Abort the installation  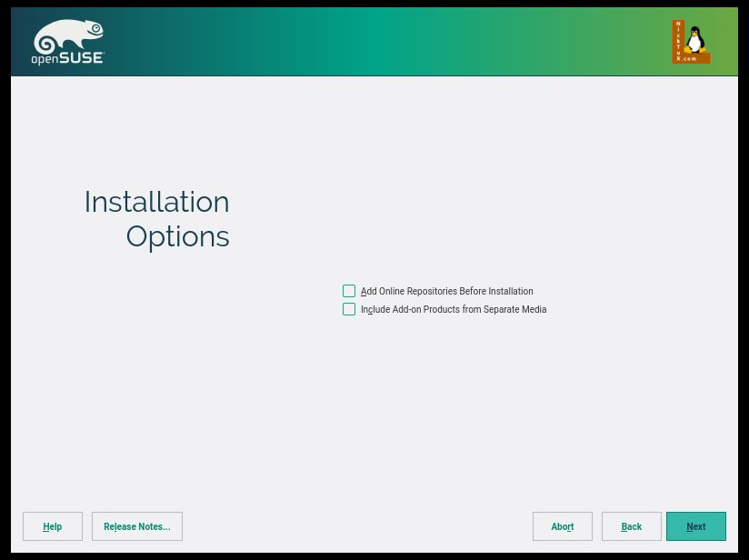(x=563, y=526)
